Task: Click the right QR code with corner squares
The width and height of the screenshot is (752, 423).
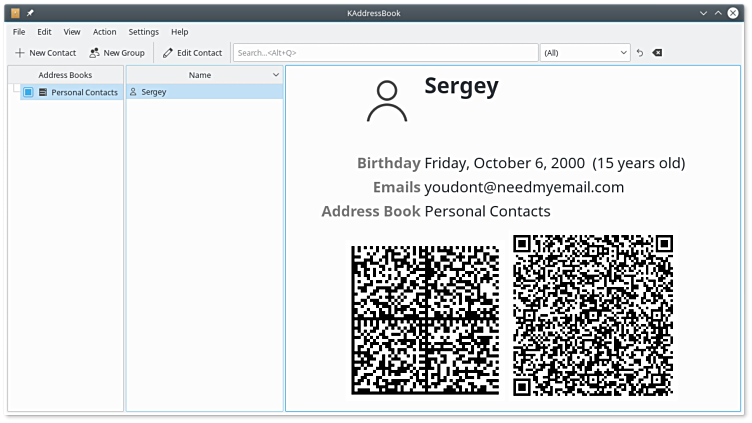Action: [592, 315]
